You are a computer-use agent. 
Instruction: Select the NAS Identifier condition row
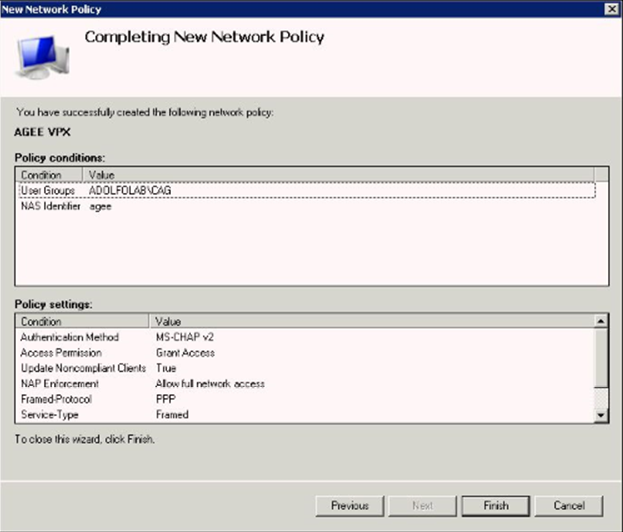coord(307,206)
